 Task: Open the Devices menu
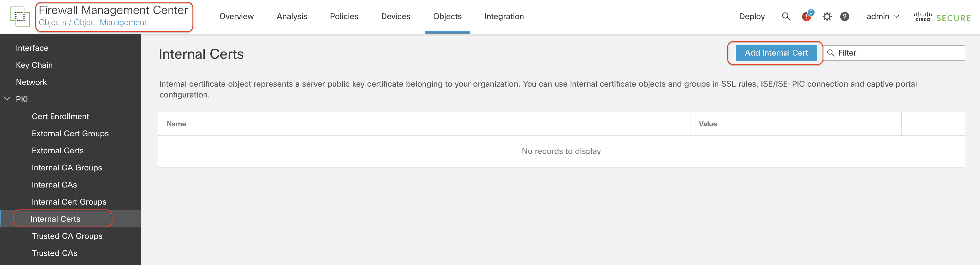click(x=395, y=16)
